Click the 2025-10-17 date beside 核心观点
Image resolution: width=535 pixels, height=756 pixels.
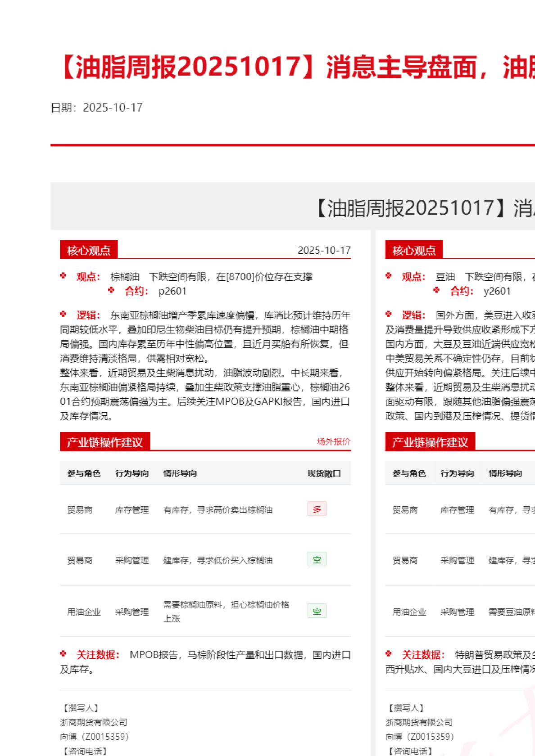tap(324, 250)
